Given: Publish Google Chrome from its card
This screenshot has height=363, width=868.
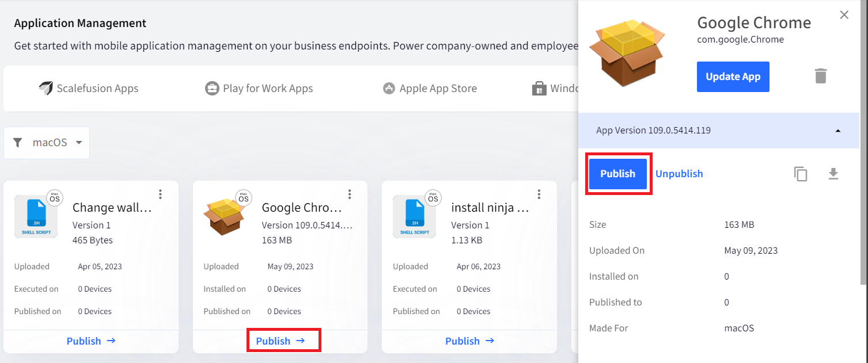Looking at the screenshot, I should pos(281,341).
